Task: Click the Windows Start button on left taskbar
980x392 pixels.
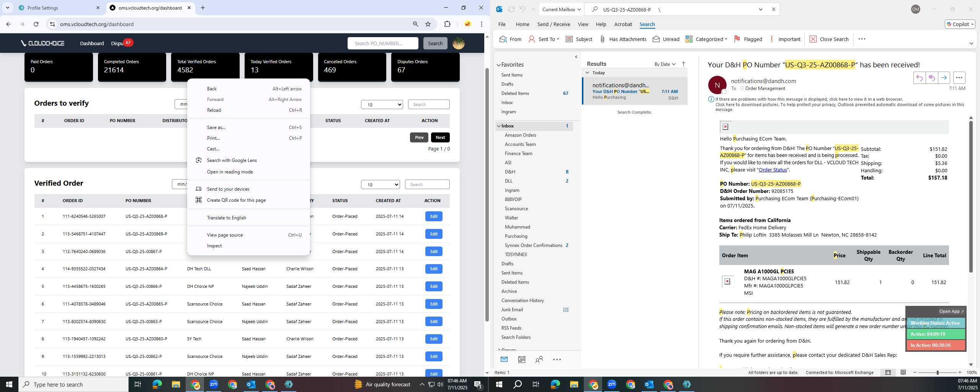Action: (9, 384)
